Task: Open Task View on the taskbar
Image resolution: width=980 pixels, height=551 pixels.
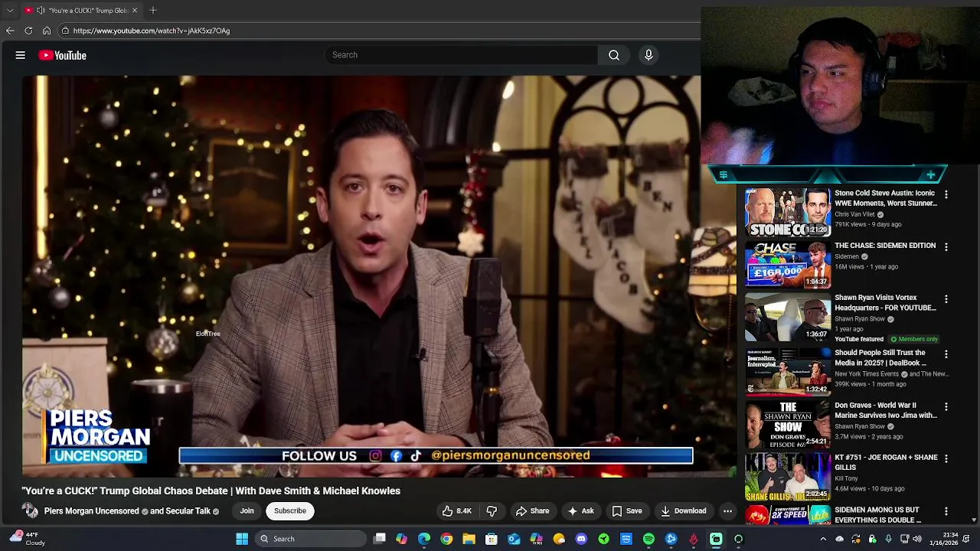Action: tap(379, 539)
